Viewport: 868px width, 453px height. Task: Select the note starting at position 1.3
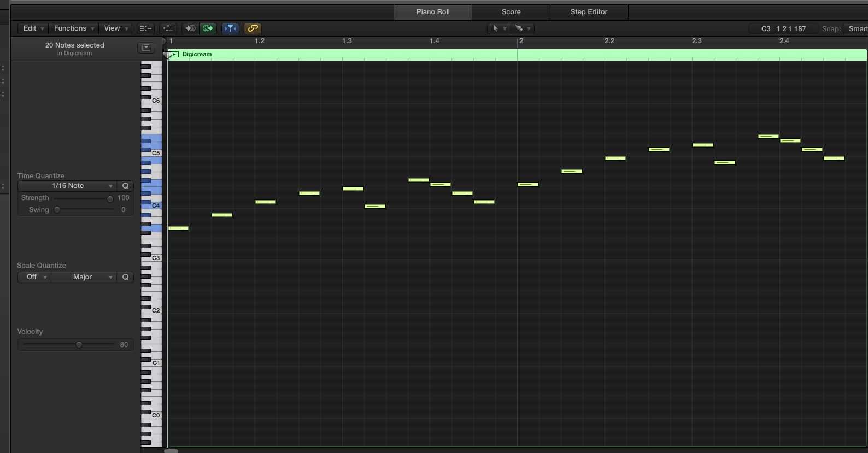click(x=353, y=189)
